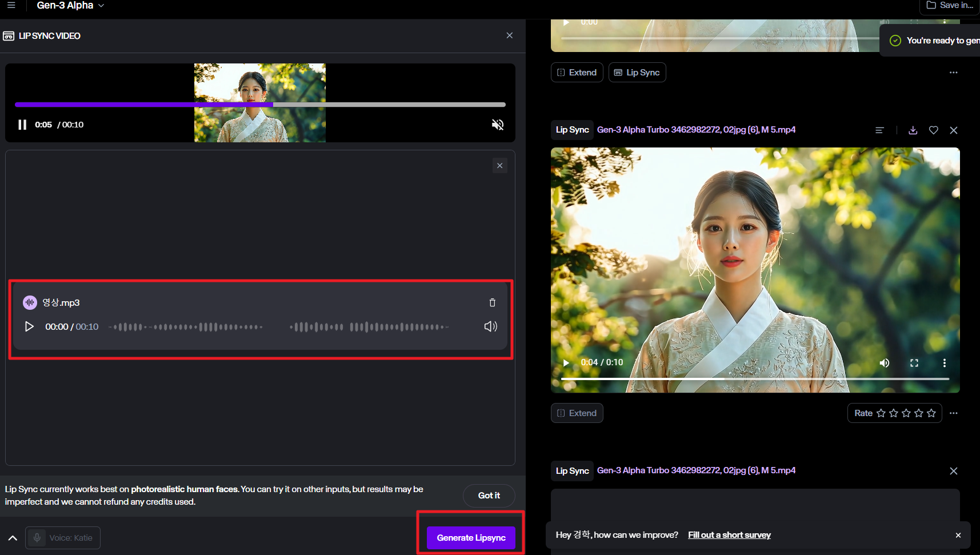Image resolution: width=980 pixels, height=555 pixels.
Task: Click the Generate Lipsync button
Action: point(471,538)
